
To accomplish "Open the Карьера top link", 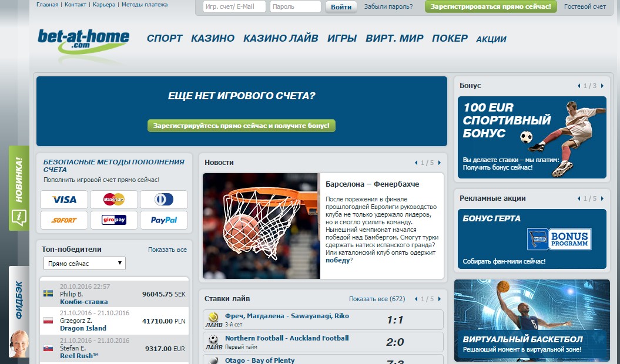I will tap(104, 5).
